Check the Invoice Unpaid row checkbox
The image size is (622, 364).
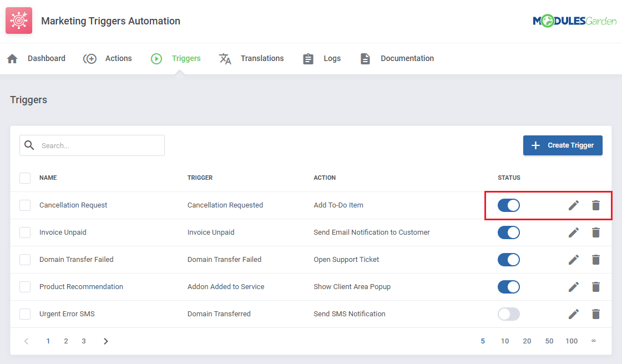25,232
